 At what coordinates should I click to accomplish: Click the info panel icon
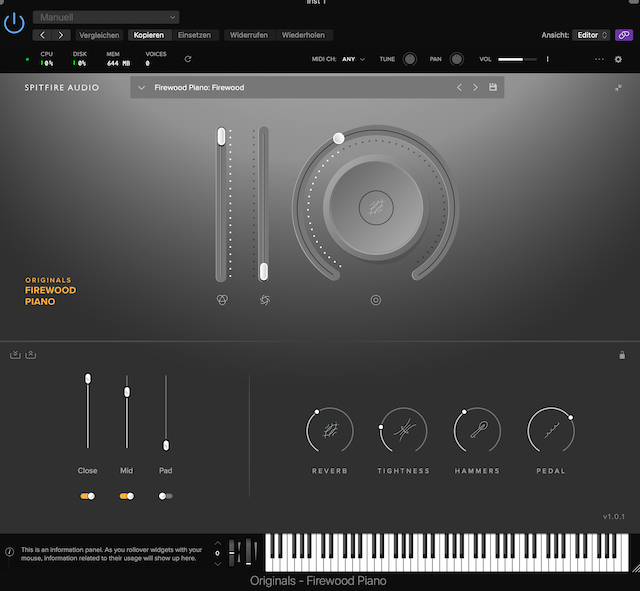tap(10, 552)
